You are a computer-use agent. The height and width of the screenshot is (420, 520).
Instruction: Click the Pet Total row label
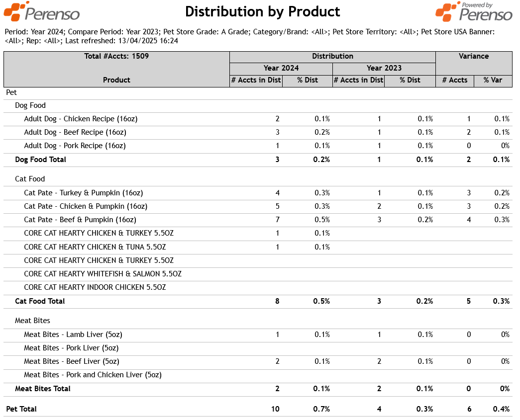[x=21, y=410]
